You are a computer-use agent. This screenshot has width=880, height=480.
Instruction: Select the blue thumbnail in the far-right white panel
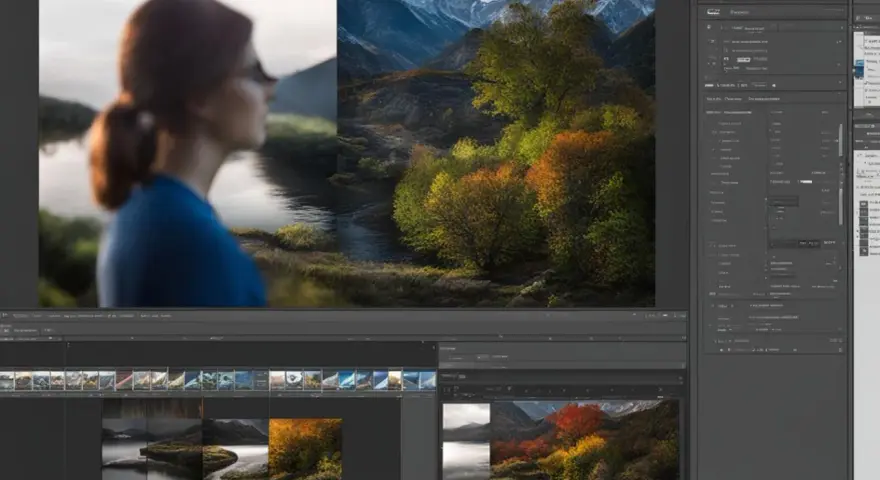pyautogui.click(x=859, y=70)
